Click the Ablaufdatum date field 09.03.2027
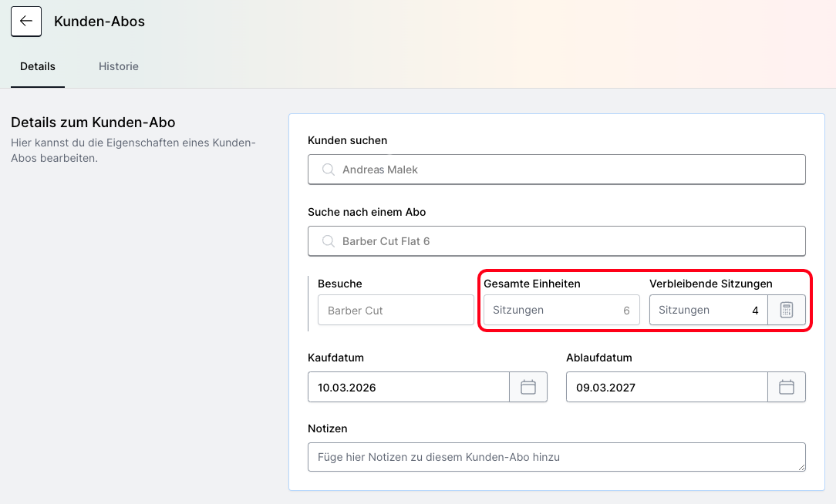This screenshot has width=836, height=504. click(666, 387)
